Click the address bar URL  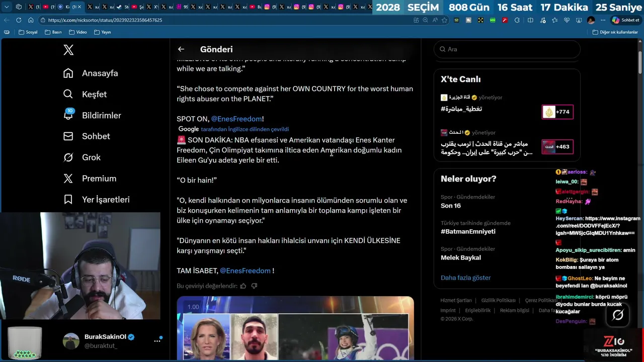point(105,20)
